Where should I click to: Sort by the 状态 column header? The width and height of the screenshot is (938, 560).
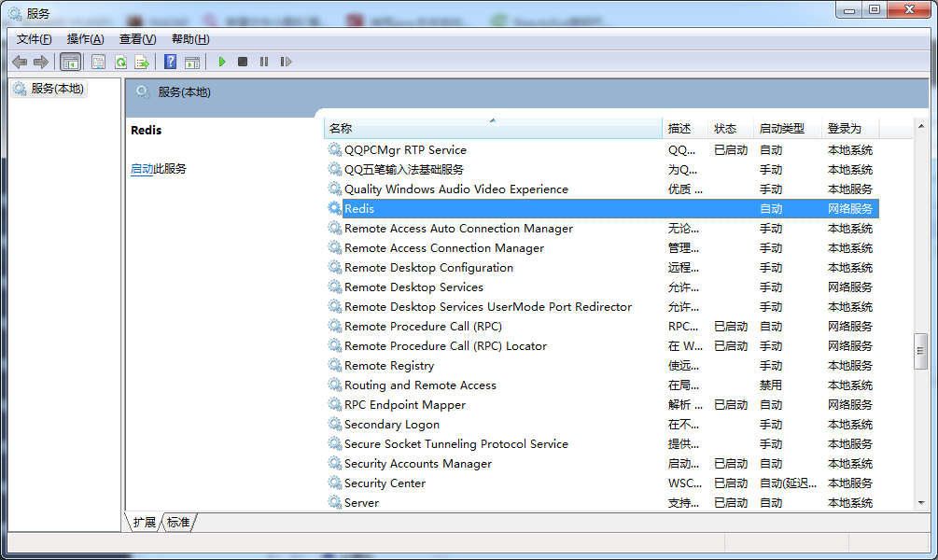(731, 129)
